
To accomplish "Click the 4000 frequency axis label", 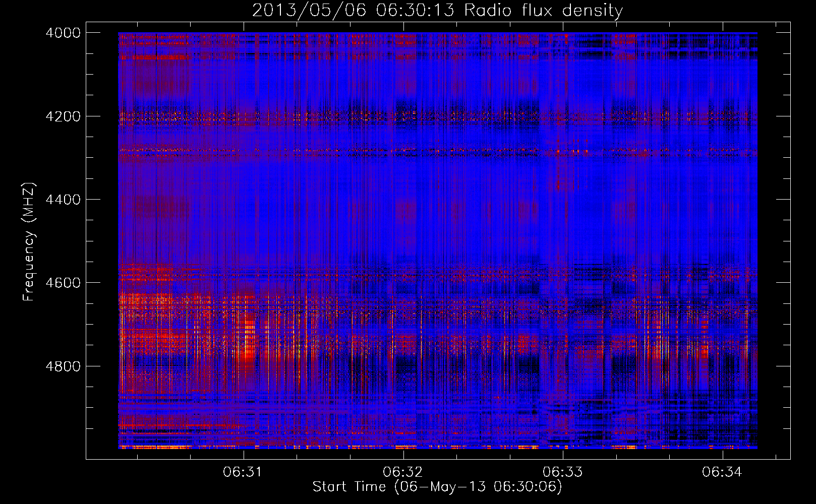I will [63, 33].
